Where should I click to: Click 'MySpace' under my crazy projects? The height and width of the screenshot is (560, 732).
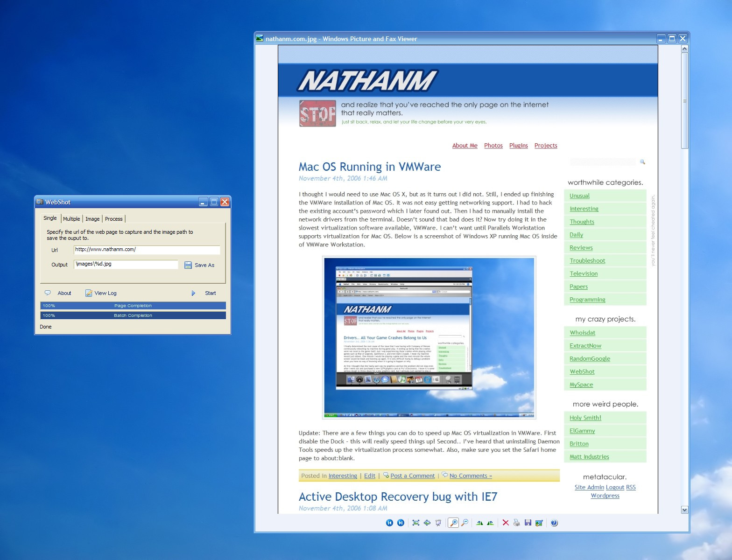click(581, 385)
